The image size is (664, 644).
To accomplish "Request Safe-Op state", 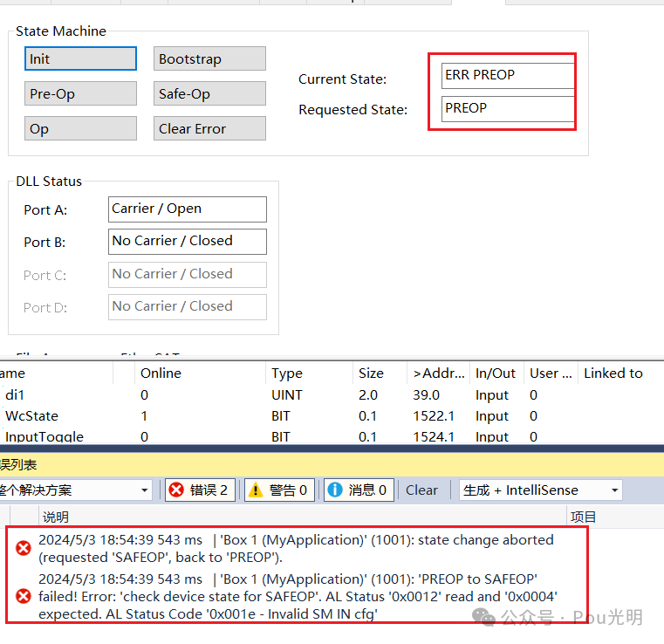I will [209, 93].
